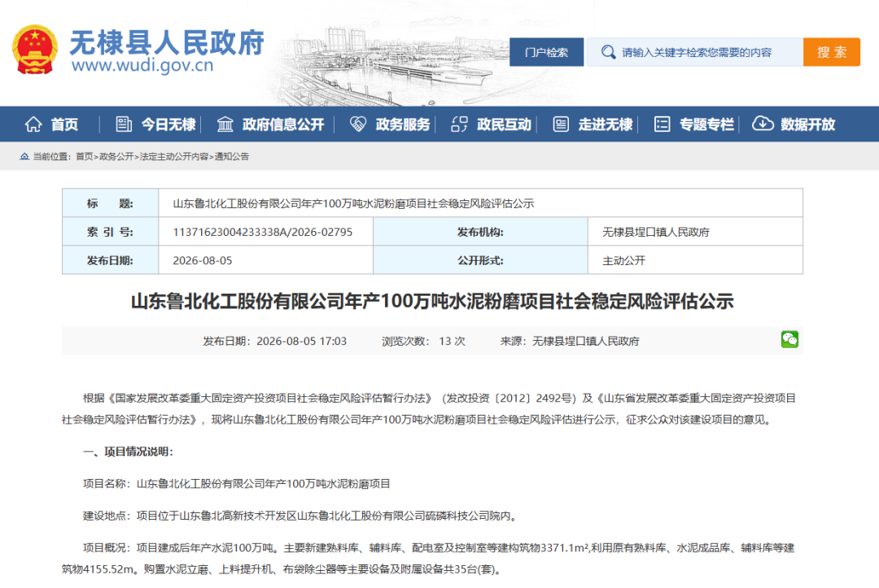Open the 政民互动 navigation menu

point(504,124)
